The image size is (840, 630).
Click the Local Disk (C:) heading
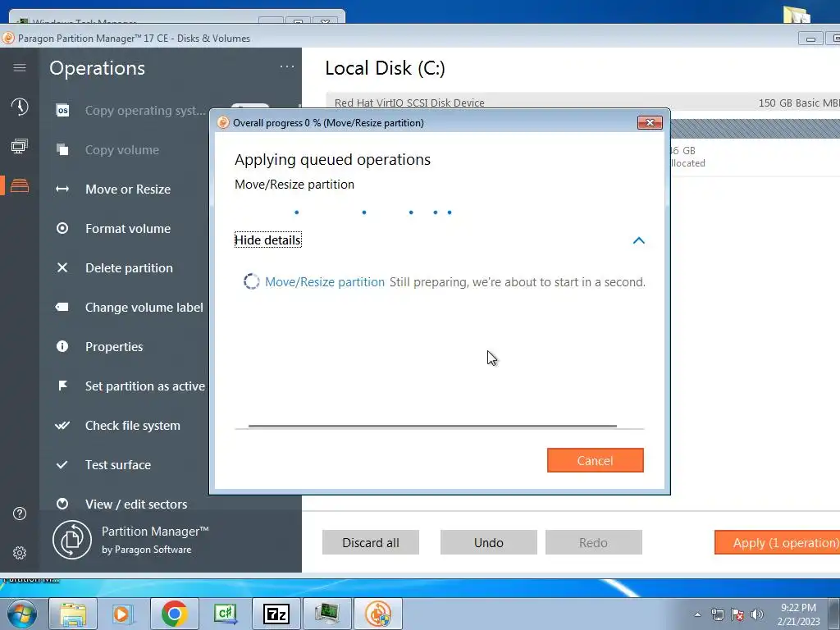(x=386, y=68)
